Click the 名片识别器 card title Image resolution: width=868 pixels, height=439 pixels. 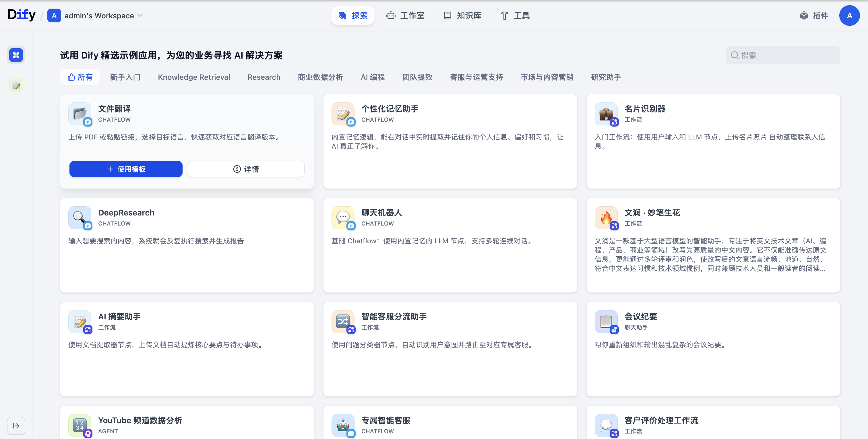645,109
